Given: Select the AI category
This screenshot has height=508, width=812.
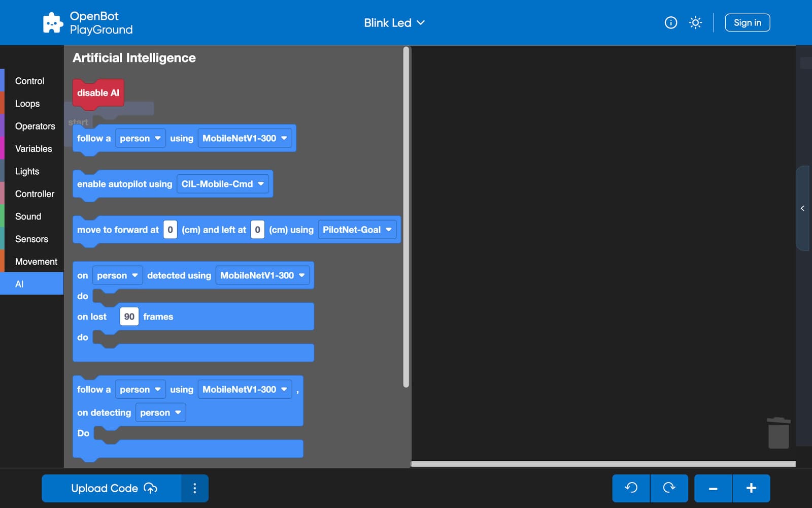Looking at the screenshot, I should pyautogui.click(x=31, y=284).
